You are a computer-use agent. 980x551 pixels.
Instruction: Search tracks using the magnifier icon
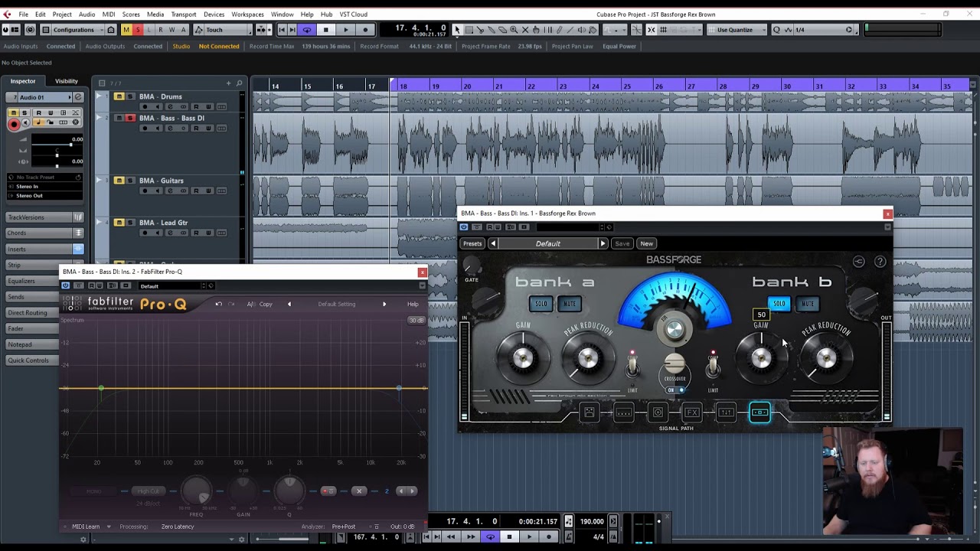(x=239, y=83)
